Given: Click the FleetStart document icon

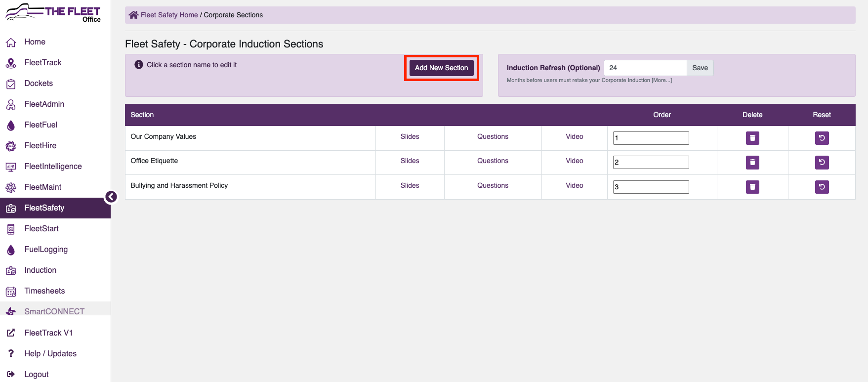Looking at the screenshot, I should click(x=11, y=229).
